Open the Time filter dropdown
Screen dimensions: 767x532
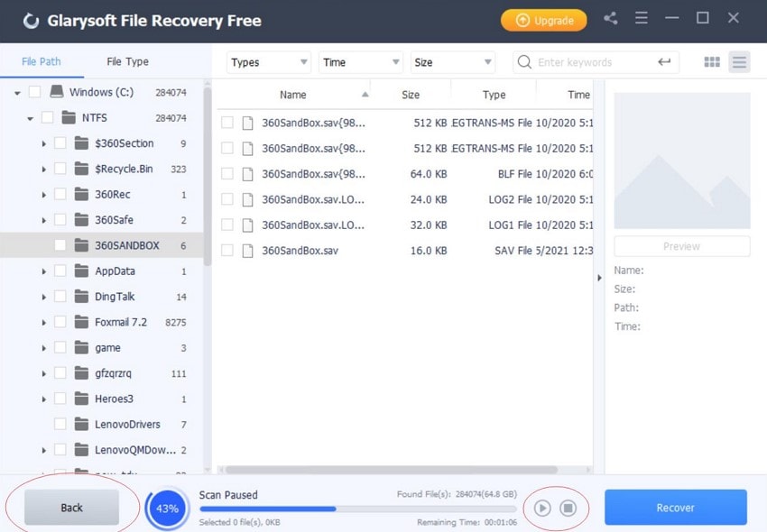(361, 62)
